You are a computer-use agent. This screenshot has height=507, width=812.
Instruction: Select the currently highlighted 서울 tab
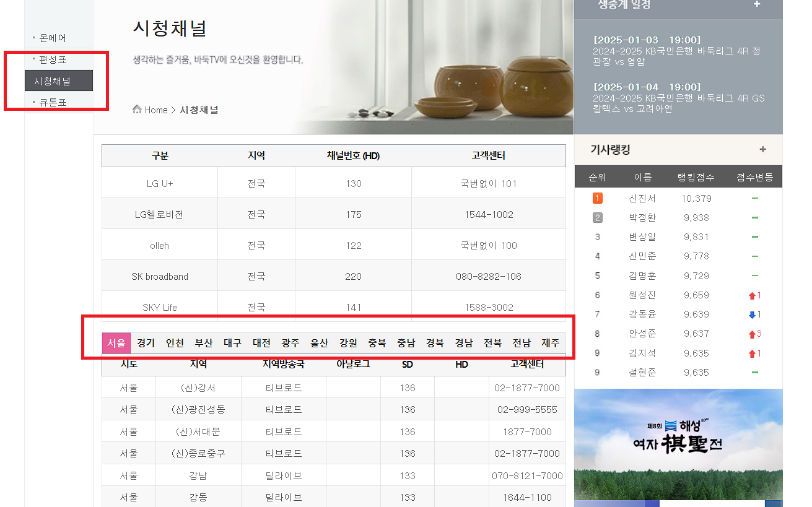116,342
